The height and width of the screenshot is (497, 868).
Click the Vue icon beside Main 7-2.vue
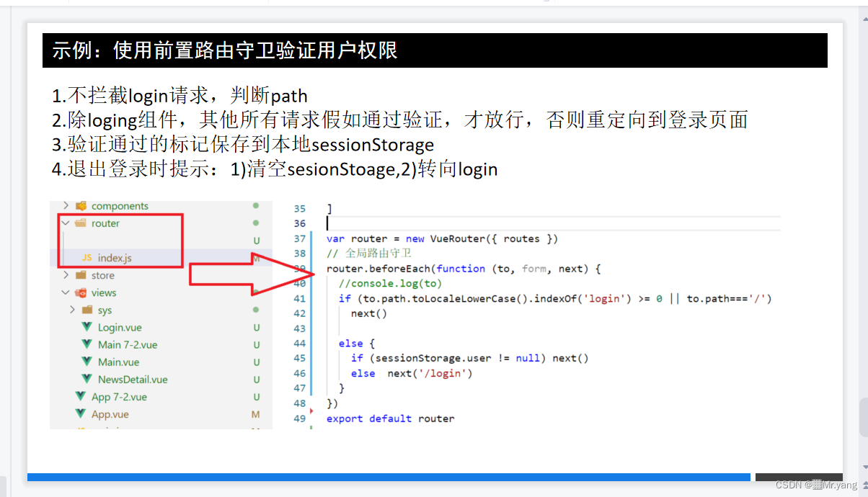[87, 344]
